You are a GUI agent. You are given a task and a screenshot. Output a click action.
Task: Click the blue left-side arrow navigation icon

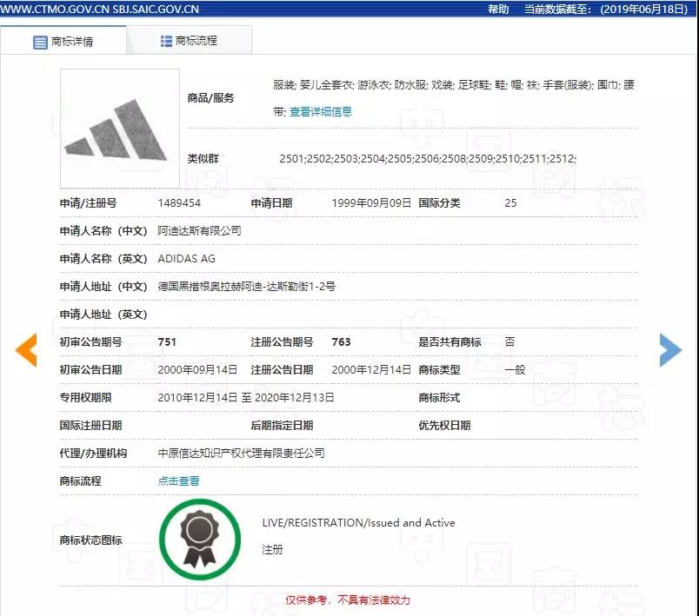pos(669,349)
